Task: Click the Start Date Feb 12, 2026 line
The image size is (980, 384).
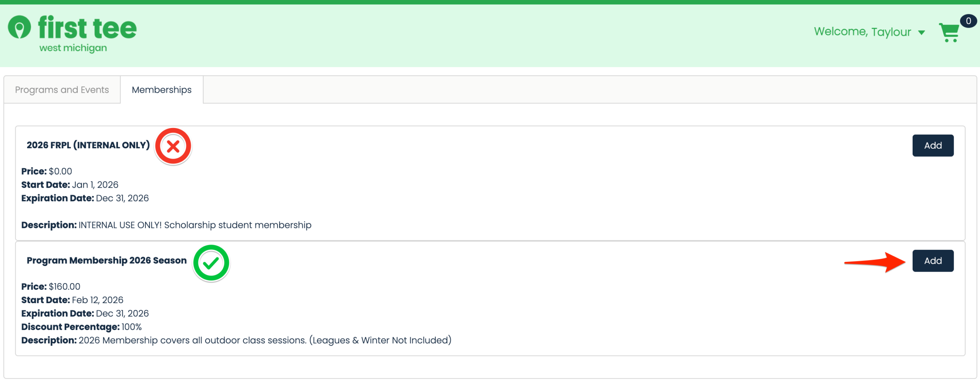Action: point(72,300)
